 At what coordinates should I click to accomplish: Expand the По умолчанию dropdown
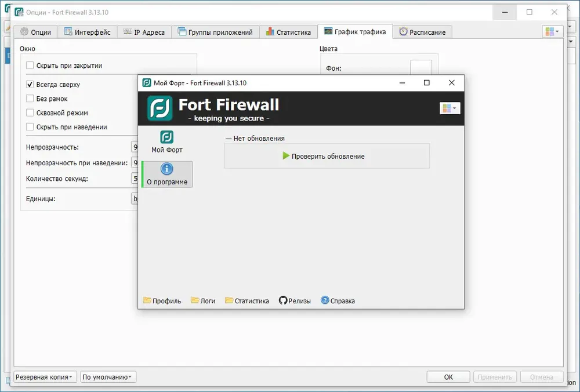(108, 377)
